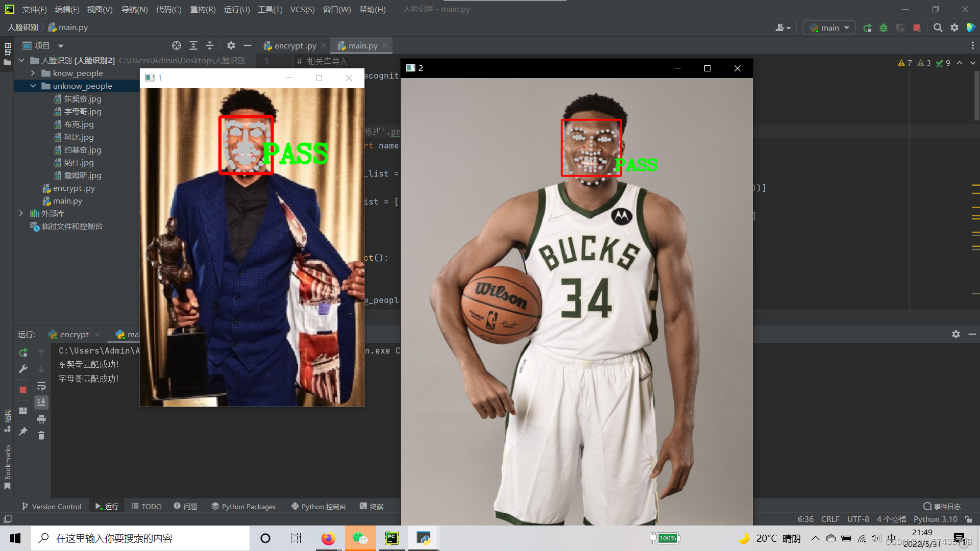
Task: Rerun the program in run panel
Action: pos(23,353)
